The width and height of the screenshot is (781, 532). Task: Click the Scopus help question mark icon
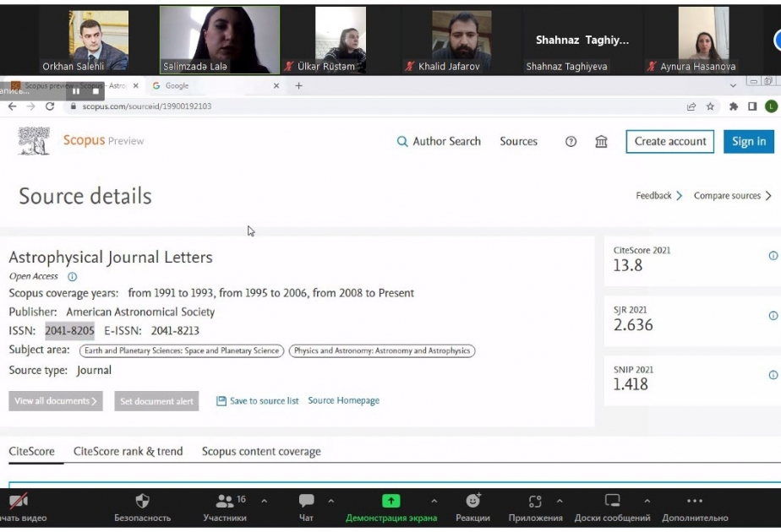click(571, 142)
